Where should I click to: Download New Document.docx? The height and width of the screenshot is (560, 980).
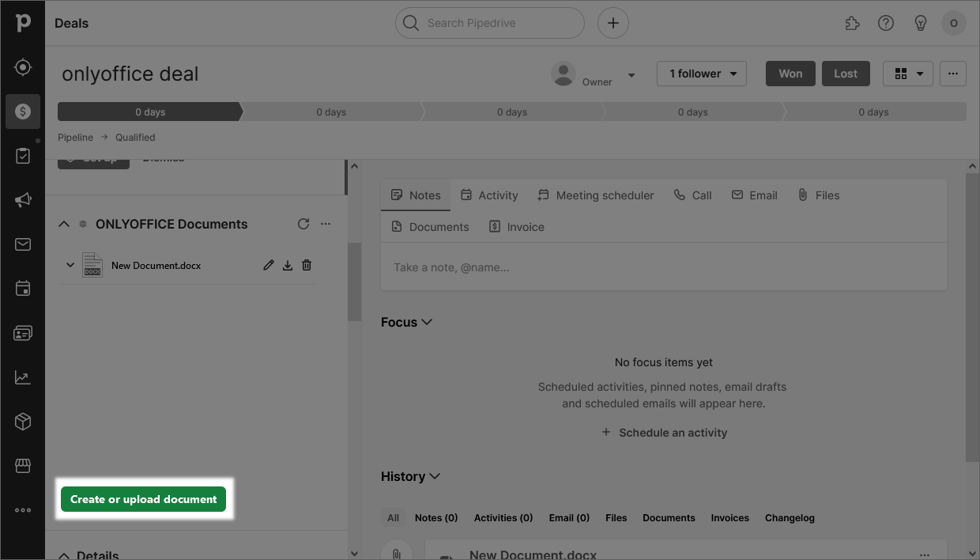(287, 265)
